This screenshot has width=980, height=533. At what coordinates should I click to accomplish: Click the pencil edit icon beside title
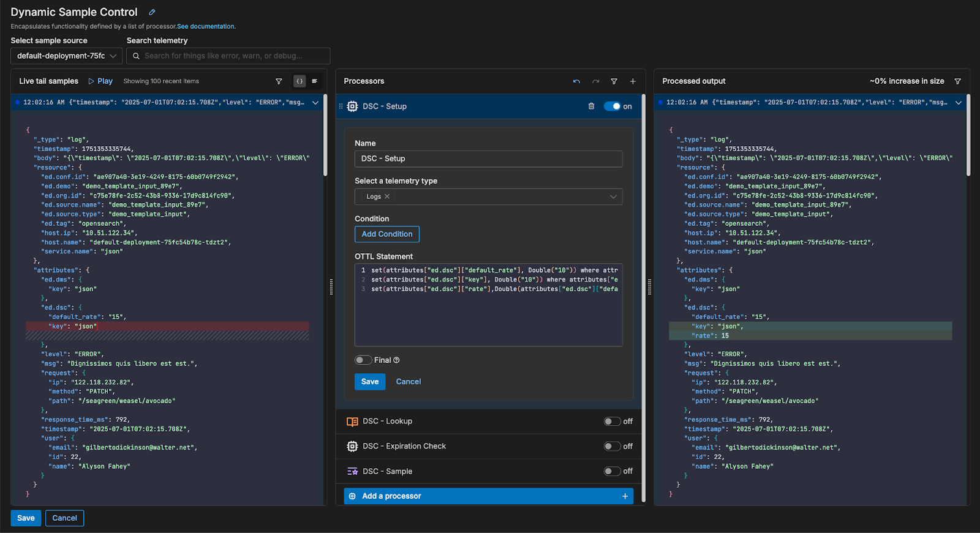152,12
